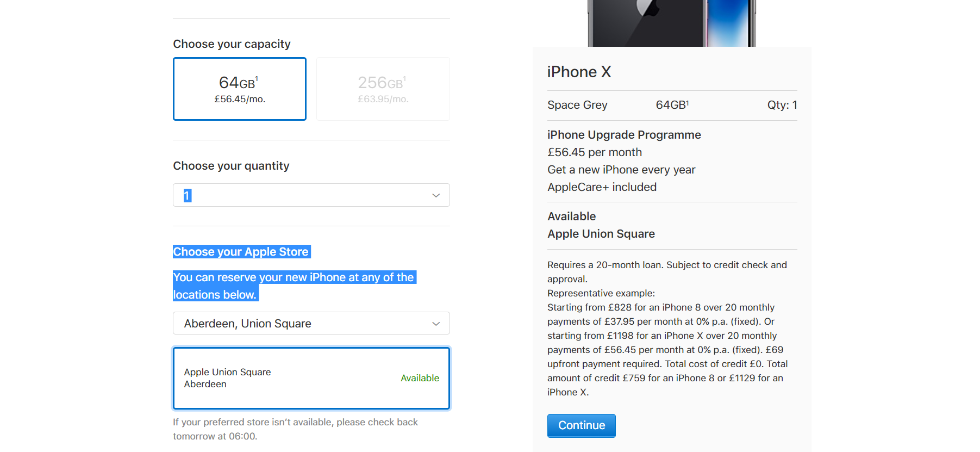Click the Space Grey colour label
This screenshot has width=980, height=452.
coord(577,105)
